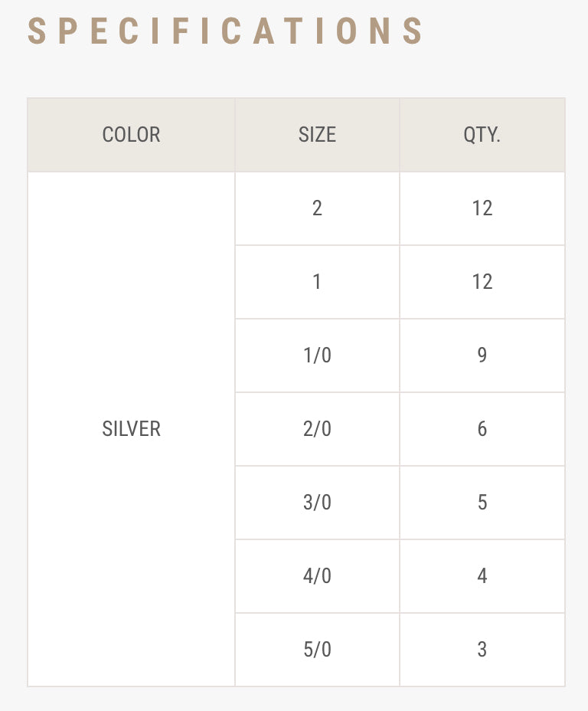The width and height of the screenshot is (588, 711).
Task: Select quantity 3 for size 5/0
Action: 482,650
